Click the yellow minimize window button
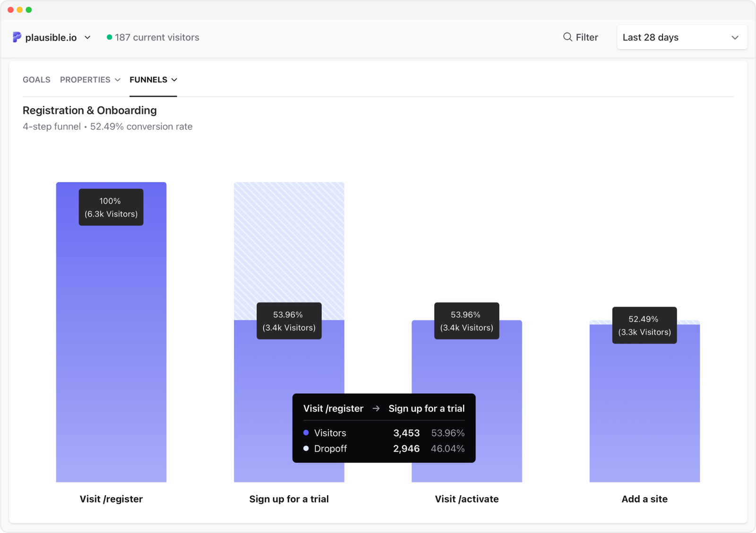756x533 pixels. tap(19, 10)
